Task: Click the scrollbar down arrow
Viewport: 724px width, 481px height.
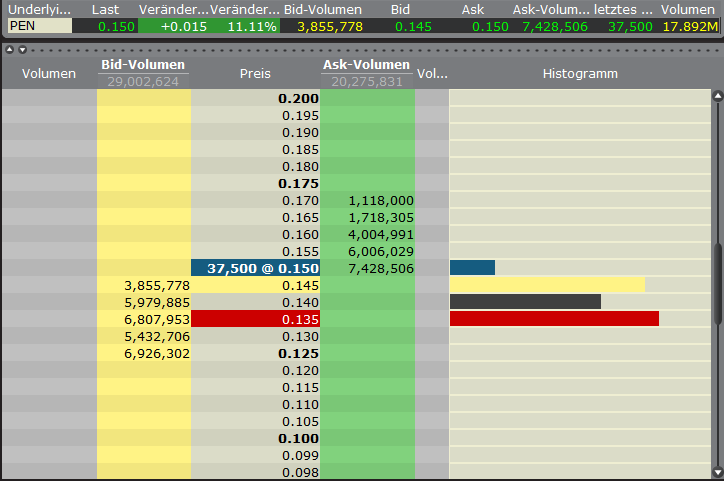Action: point(716,473)
